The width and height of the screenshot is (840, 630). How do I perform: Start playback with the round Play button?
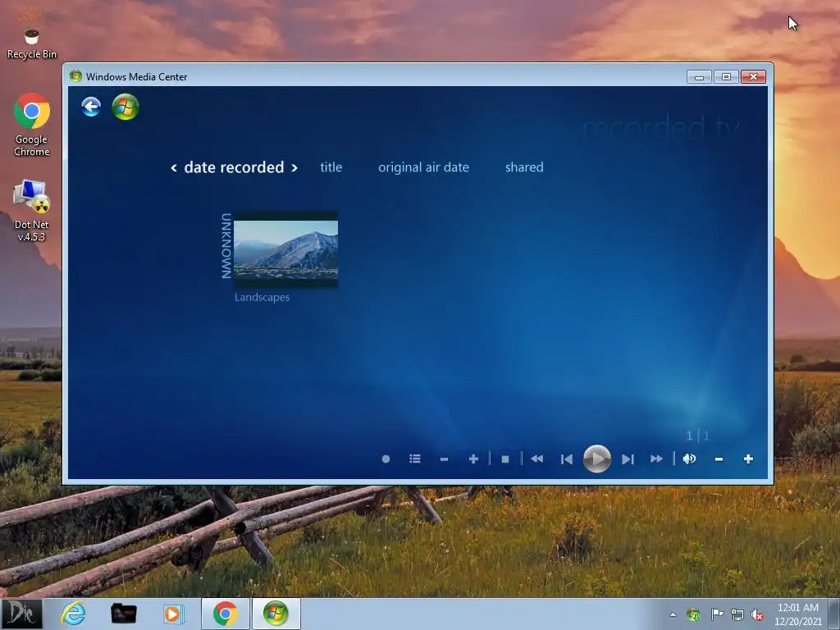click(x=597, y=459)
